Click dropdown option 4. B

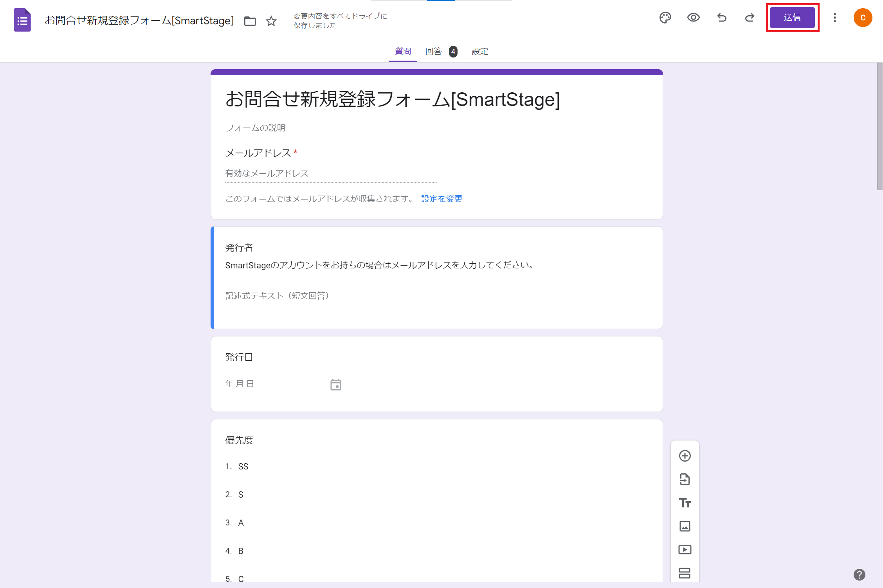click(234, 551)
